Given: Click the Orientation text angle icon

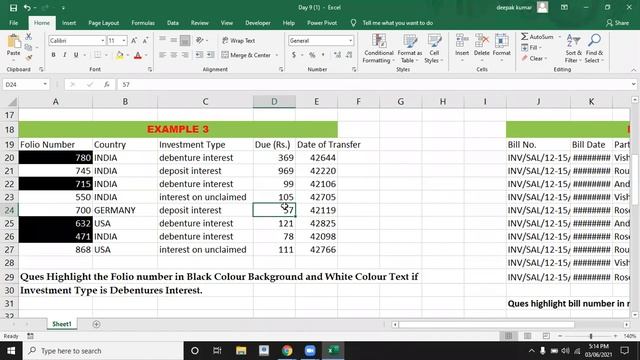Looking at the screenshot, I should tap(200, 40).
